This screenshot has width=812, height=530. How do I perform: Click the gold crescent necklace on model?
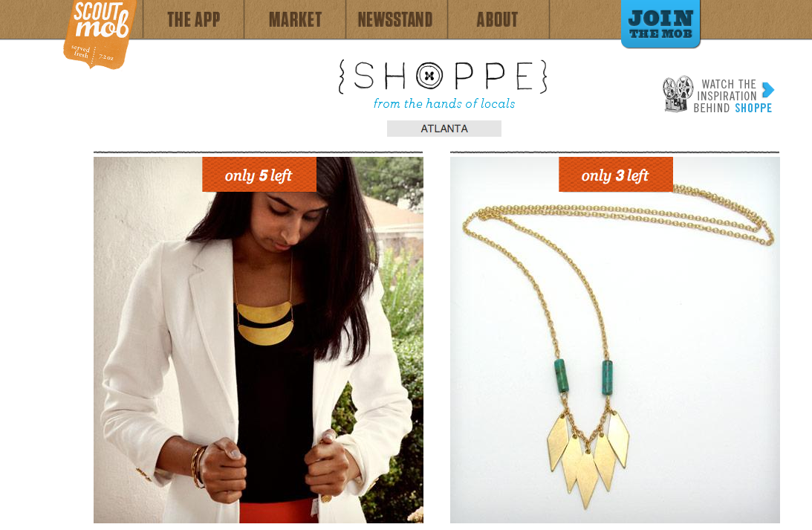coord(264,323)
